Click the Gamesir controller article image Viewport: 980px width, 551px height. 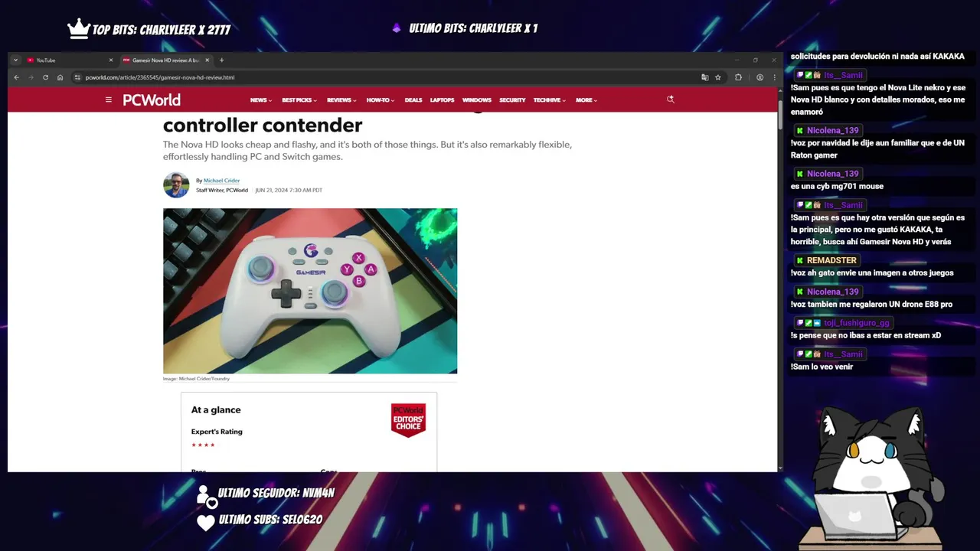click(310, 291)
